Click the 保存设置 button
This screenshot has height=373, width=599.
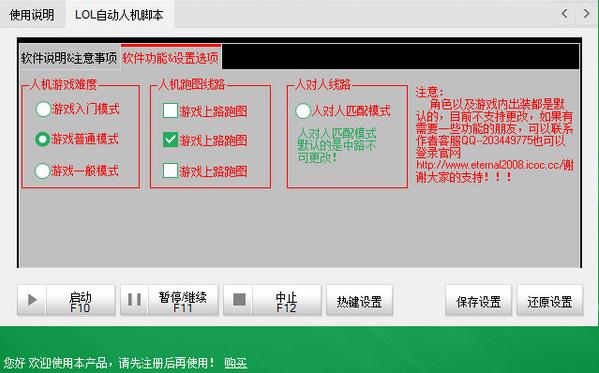pyautogui.click(x=478, y=300)
